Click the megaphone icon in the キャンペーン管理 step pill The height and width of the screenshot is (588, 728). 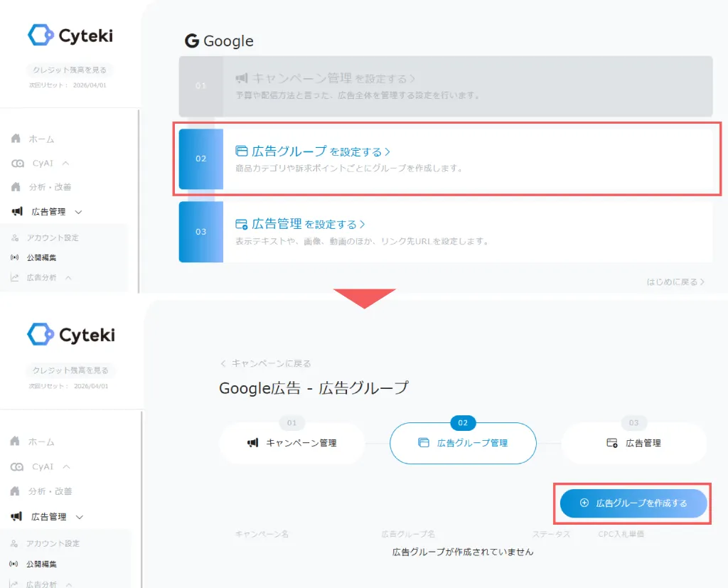(253, 443)
